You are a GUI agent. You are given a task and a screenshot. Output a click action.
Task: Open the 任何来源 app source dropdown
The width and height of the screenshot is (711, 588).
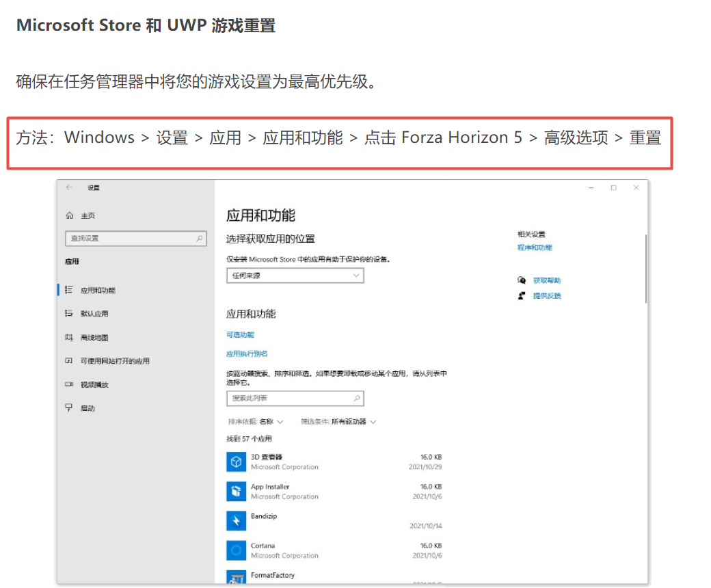tap(295, 276)
